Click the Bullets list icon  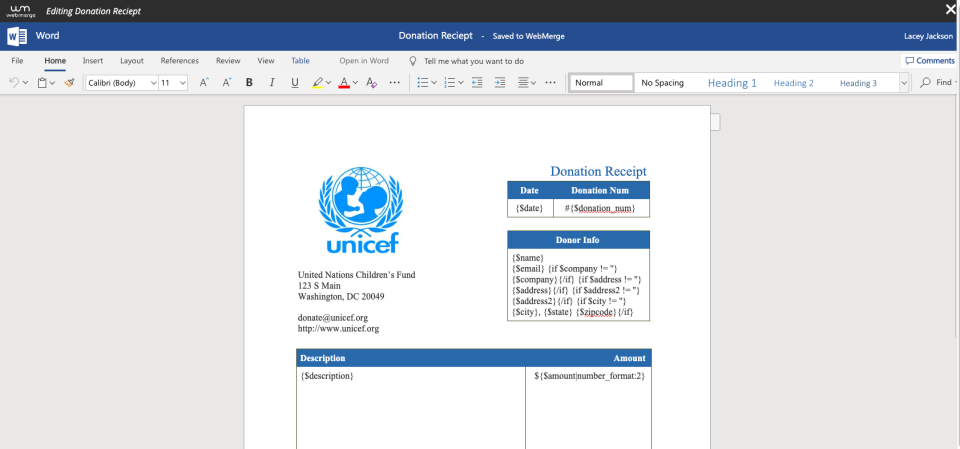422,82
